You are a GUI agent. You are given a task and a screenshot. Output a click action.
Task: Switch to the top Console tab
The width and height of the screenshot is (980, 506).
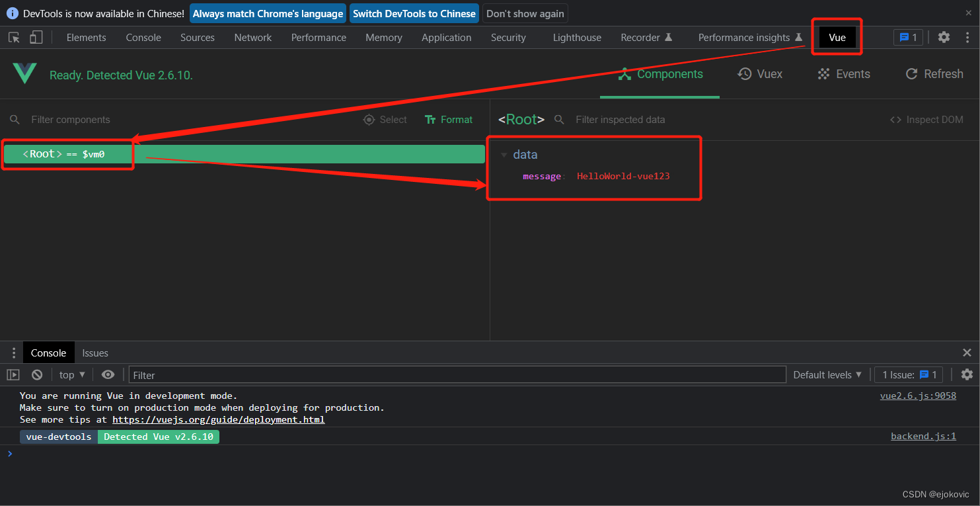tap(143, 38)
